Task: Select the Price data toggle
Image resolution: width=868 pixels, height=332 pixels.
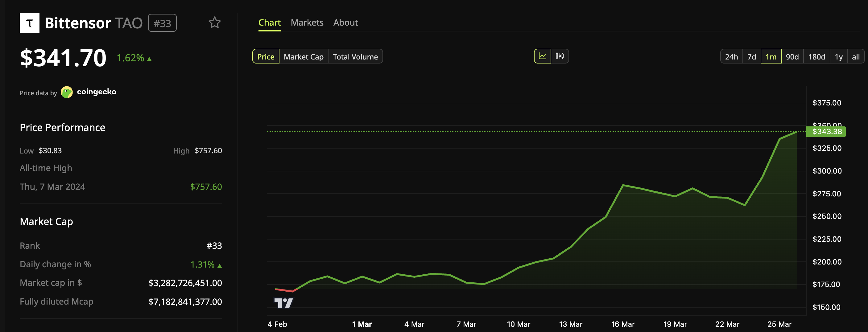Action: [x=266, y=57]
